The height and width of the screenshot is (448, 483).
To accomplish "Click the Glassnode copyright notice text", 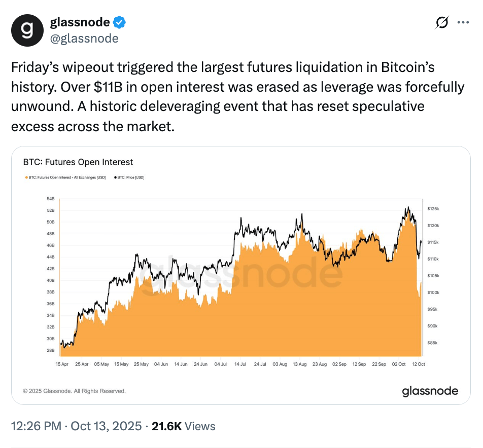I will click(x=75, y=391).
